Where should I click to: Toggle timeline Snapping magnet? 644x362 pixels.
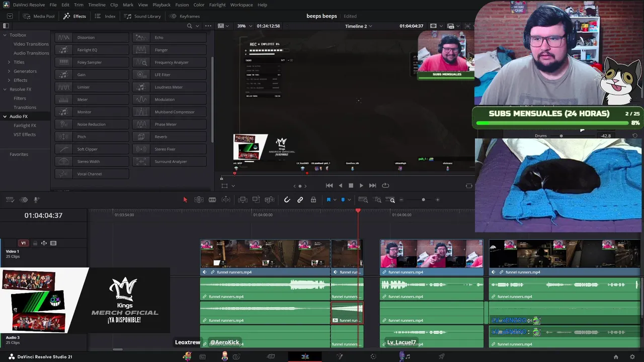point(287,200)
